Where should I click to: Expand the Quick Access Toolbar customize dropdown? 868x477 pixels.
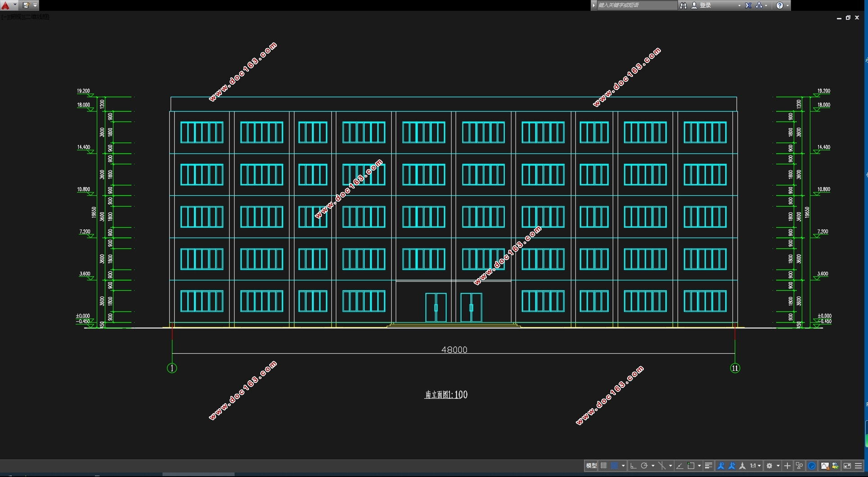tap(35, 5)
